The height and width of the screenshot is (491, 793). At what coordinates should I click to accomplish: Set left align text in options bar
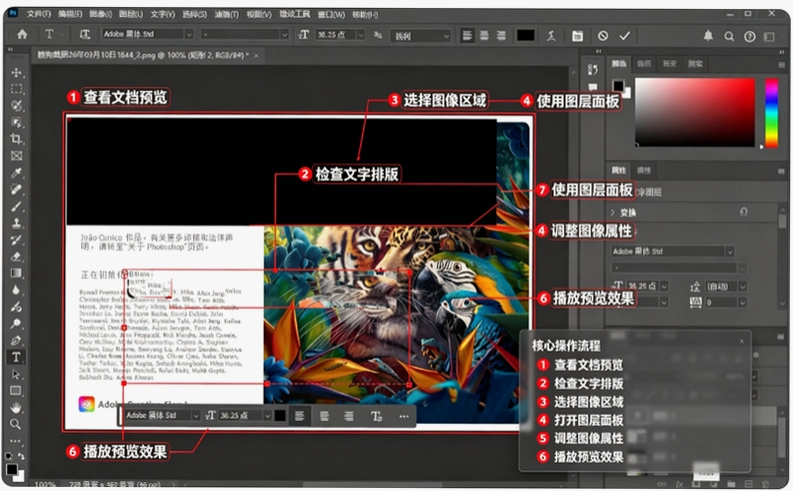point(467,35)
